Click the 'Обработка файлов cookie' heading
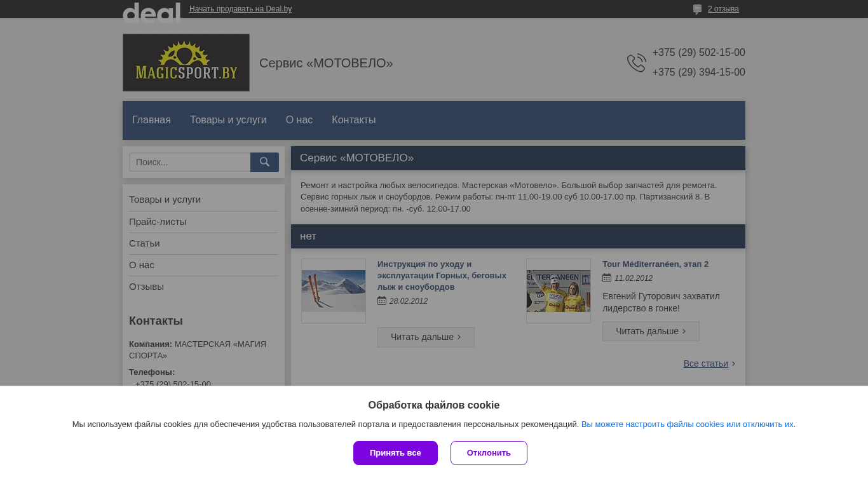 [434, 405]
